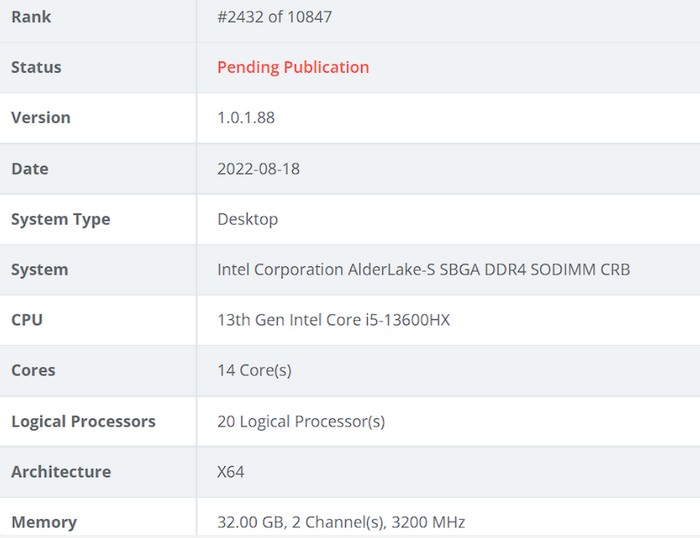Click the 14 Core(s) value
The width and height of the screenshot is (700, 538).
[x=254, y=370]
